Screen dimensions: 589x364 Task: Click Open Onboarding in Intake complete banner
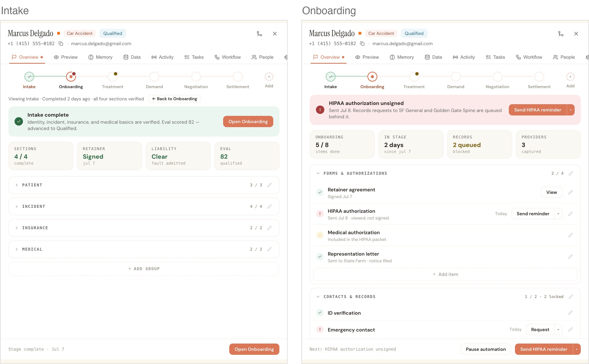248,122
